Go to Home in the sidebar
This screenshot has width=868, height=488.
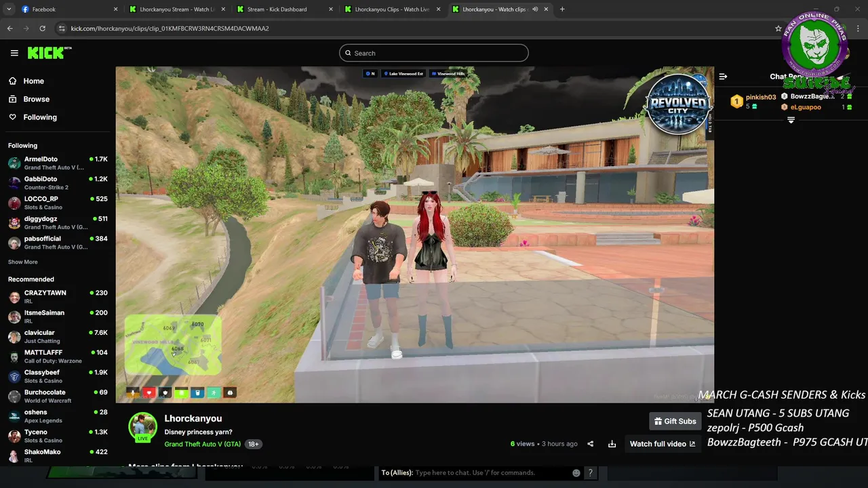pos(33,81)
